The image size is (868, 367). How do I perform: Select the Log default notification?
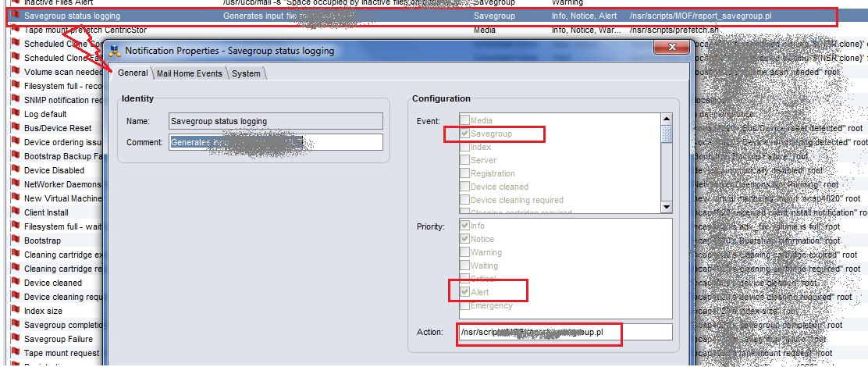click(x=45, y=114)
